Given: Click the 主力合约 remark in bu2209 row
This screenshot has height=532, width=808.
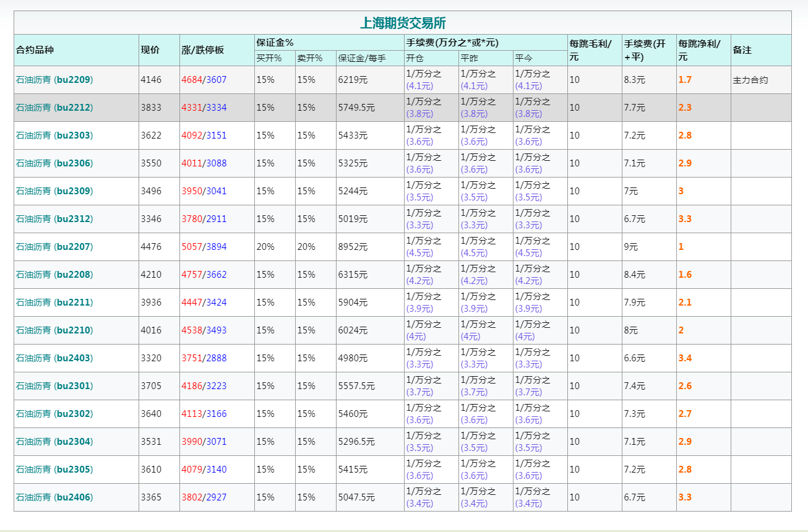Looking at the screenshot, I should coord(750,80).
